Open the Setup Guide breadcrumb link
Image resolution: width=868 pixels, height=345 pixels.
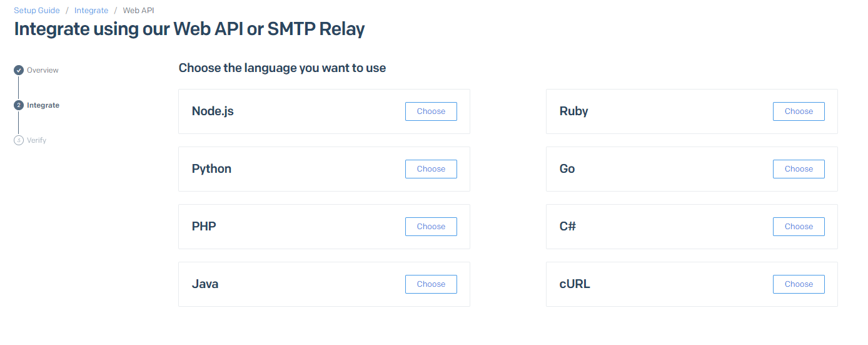37,11
